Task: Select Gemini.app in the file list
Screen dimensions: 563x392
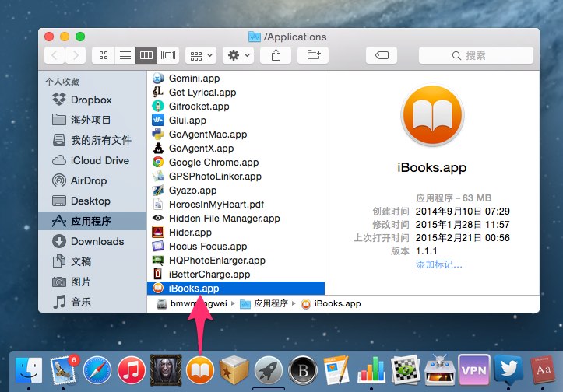Action: pyautogui.click(x=236, y=79)
